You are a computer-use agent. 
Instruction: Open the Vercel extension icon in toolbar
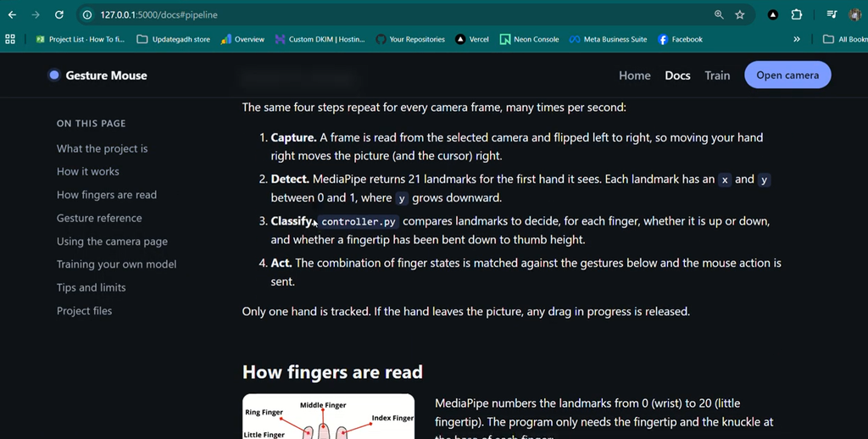click(773, 15)
